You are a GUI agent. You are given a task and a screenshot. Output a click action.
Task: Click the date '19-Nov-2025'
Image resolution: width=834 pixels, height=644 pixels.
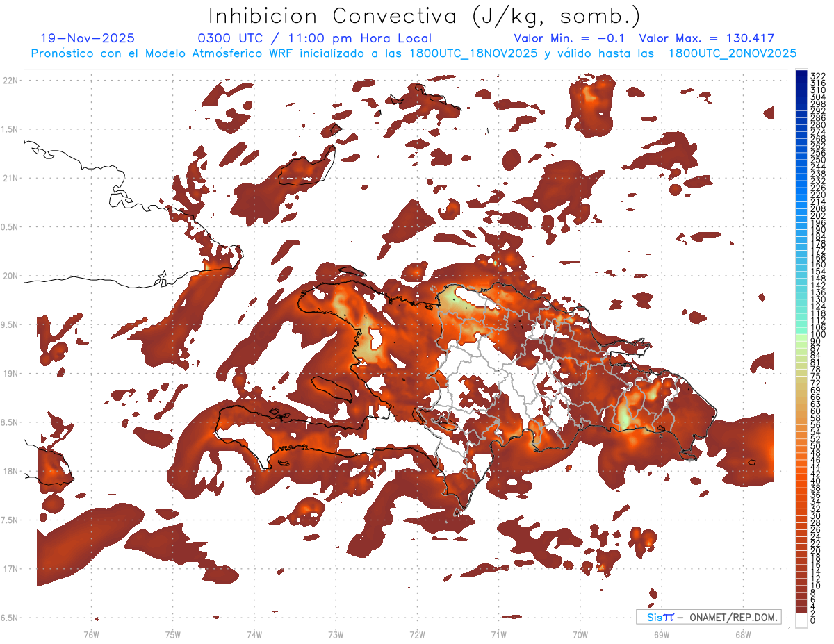(x=88, y=38)
